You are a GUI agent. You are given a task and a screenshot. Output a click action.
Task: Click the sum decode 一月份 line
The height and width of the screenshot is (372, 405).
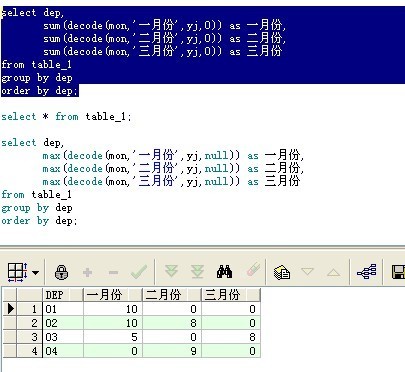(164, 26)
